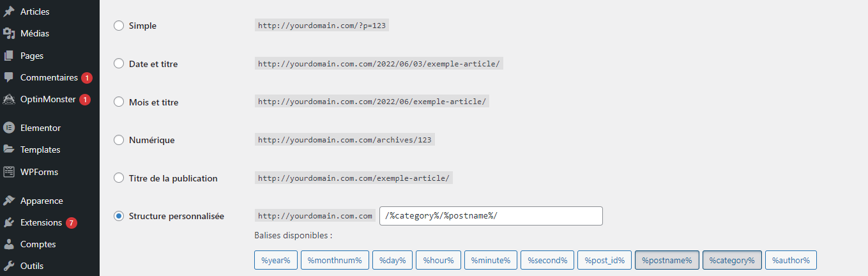The image size is (868, 276).
Task: Click the Balises disponibles label
Action: 293,236
